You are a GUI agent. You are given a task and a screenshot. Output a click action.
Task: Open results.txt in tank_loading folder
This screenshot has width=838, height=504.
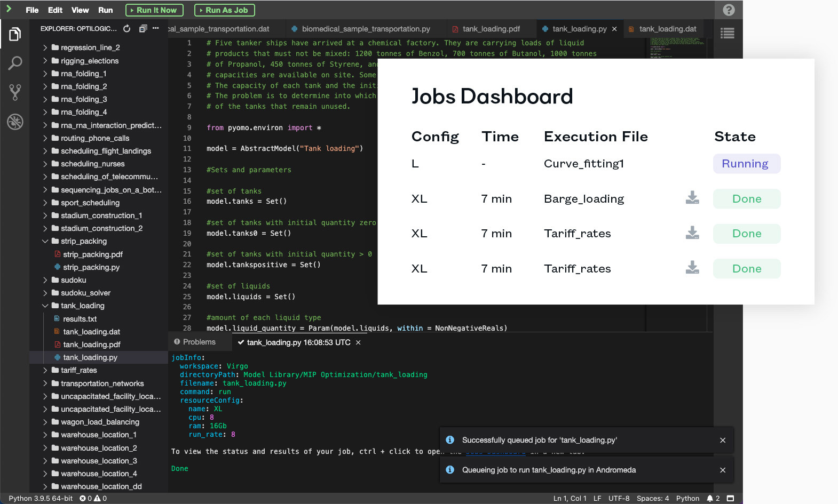pyautogui.click(x=80, y=319)
